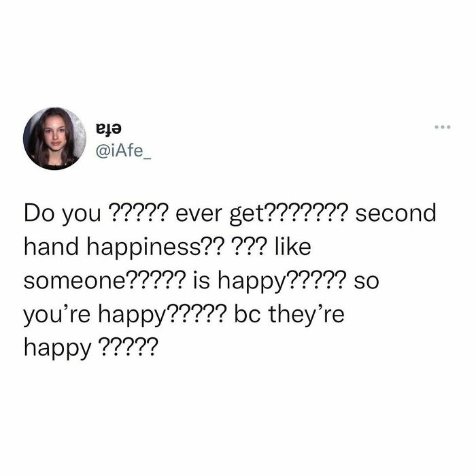Click the word "you're" in the tweet
The image size is (476, 476).
coord(56,315)
